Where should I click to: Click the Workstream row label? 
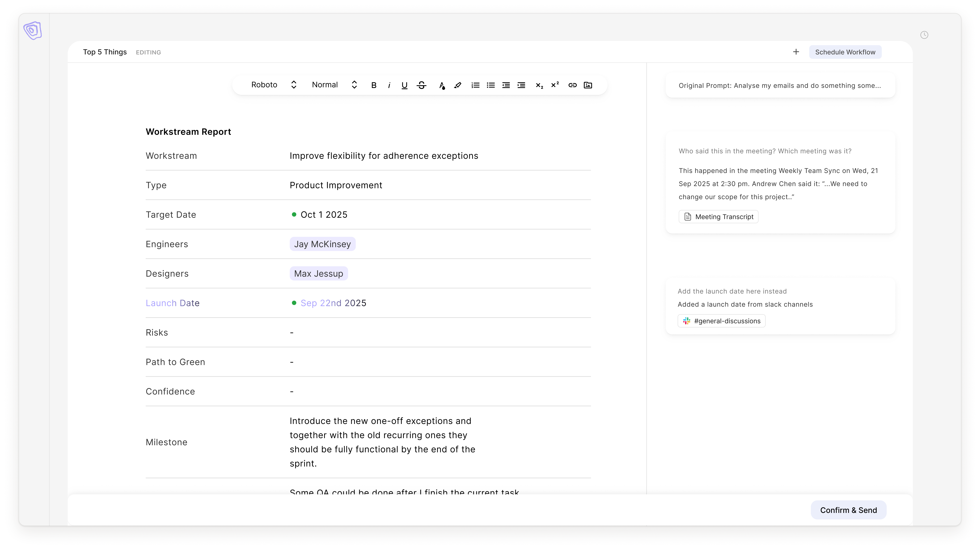(171, 156)
